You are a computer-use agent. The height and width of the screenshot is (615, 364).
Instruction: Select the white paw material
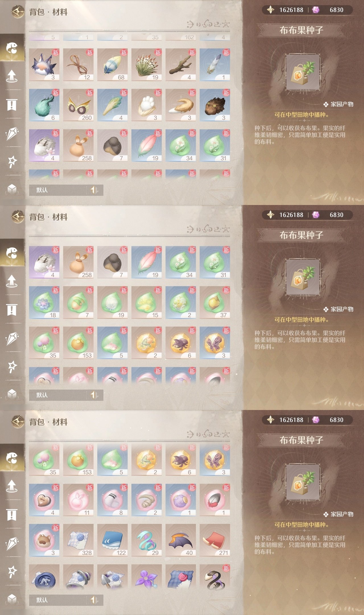pyautogui.click(x=146, y=105)
